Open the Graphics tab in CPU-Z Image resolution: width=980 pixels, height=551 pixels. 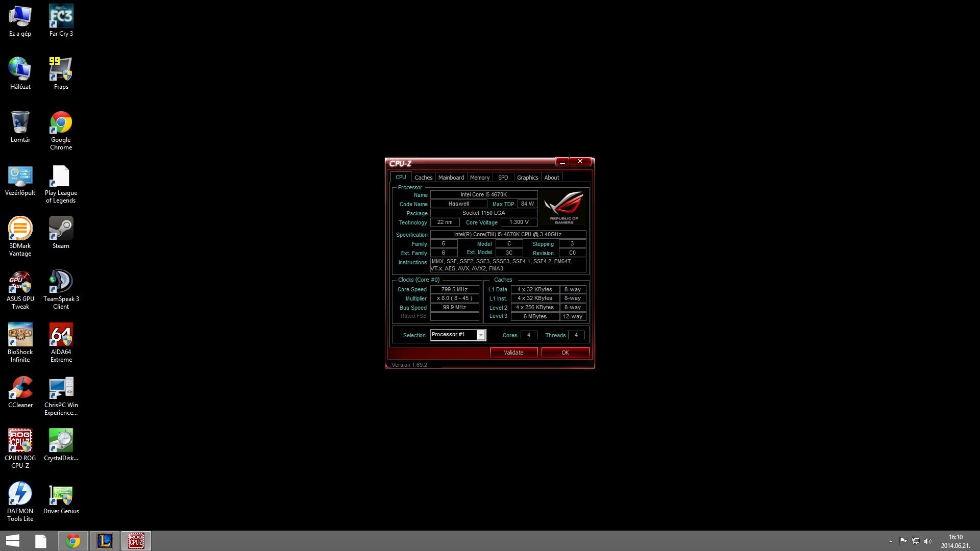(527, 178)
